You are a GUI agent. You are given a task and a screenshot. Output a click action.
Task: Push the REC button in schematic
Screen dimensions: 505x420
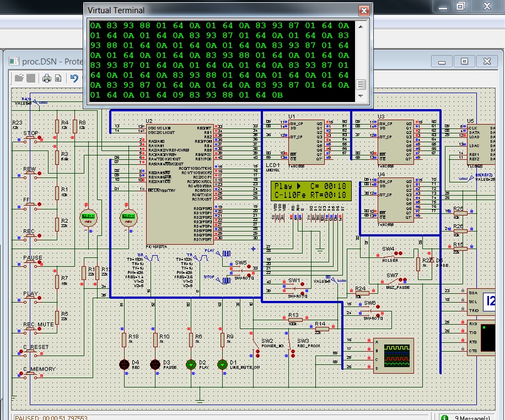tap(31, 236)
